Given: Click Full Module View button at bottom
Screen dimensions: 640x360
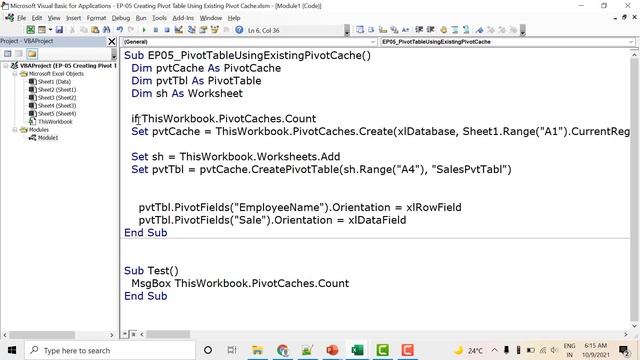Looking at the screenshot, I should coord(133,334).
